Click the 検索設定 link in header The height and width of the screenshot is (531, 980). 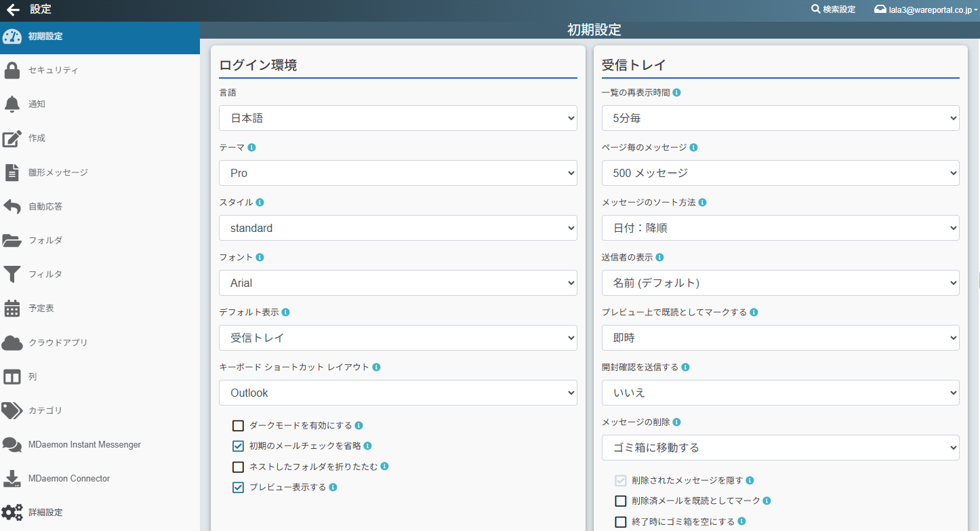point(834,9)
